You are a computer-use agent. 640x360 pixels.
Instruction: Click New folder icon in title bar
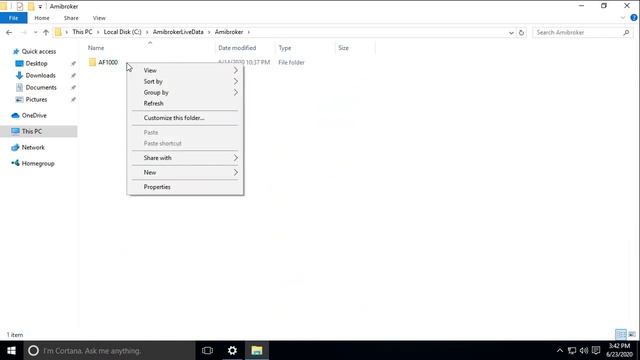coord(31,6)
